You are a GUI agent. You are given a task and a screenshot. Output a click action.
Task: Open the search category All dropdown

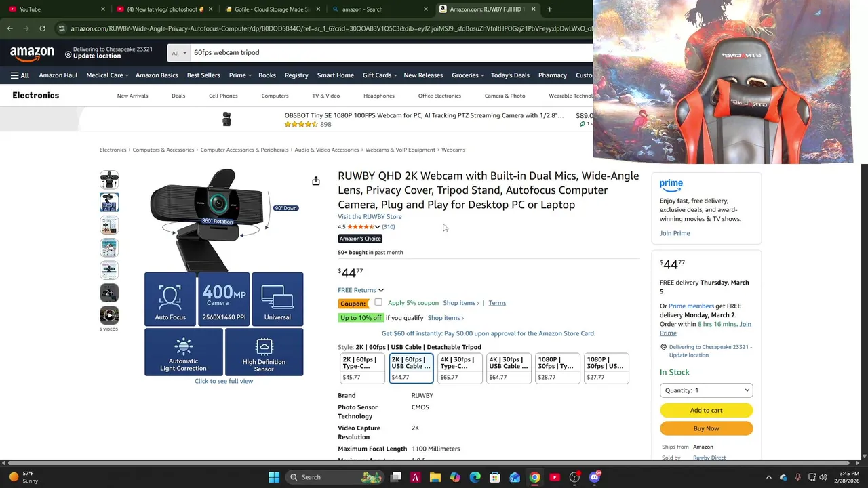pyautogui.click(x=178, y=53)
